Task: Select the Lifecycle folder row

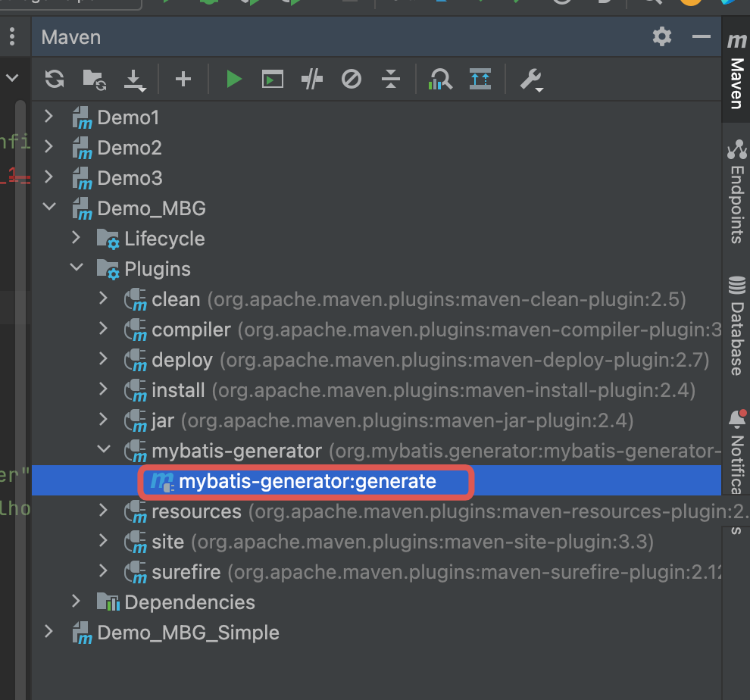Action: (377, 239)
